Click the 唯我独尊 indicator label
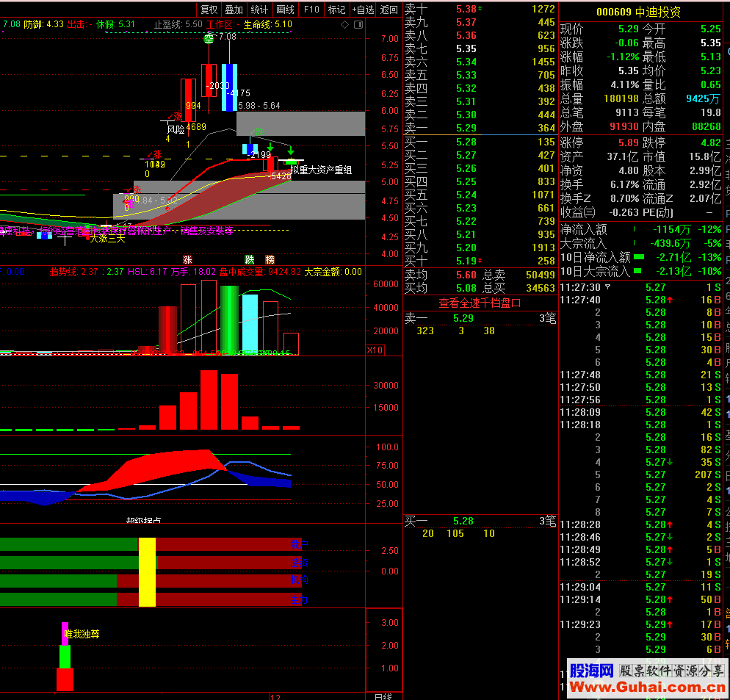 click(x=82, y=635)
